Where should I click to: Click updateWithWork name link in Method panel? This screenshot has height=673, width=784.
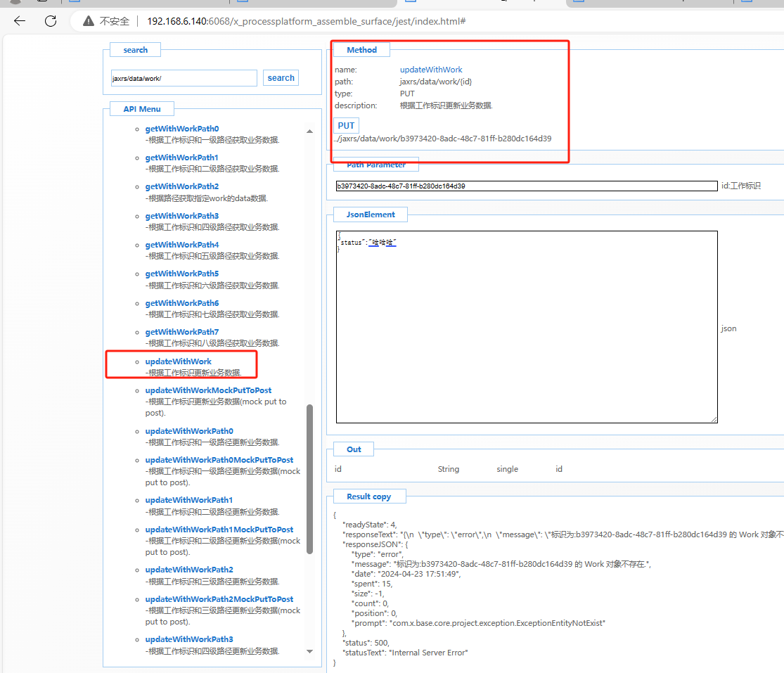(431, 70)
